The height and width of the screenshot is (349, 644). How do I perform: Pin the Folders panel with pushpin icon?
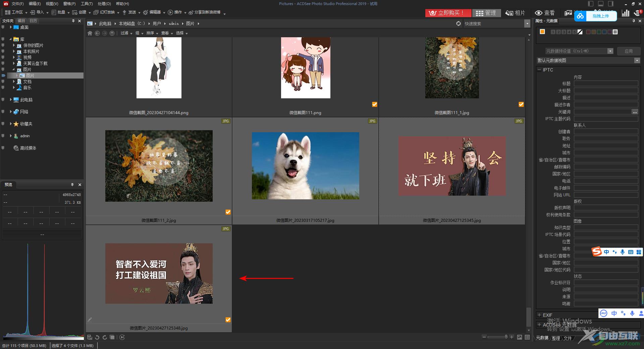point(73,21)
